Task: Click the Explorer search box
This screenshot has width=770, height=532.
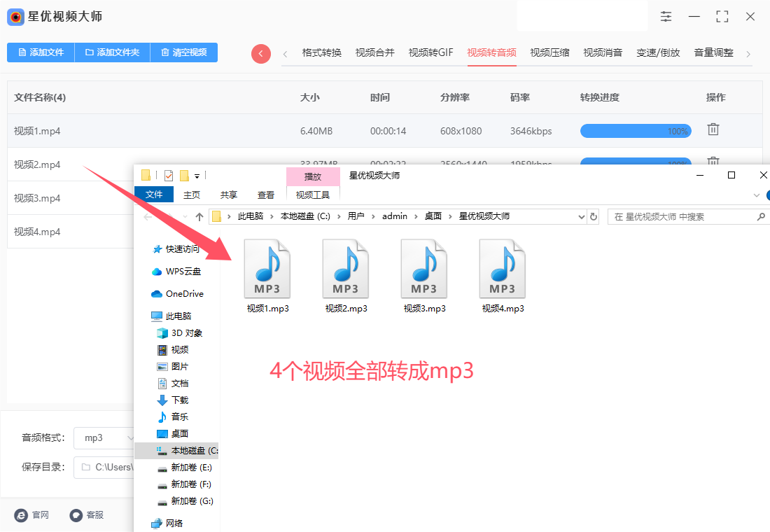Action: pos(687,216)
